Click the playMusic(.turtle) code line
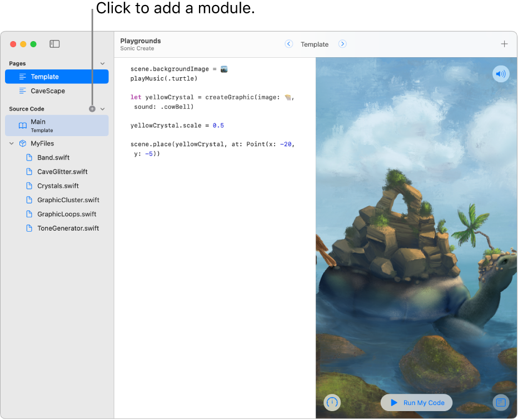This screenshot has height=420, width=518. tap(164, 78)
